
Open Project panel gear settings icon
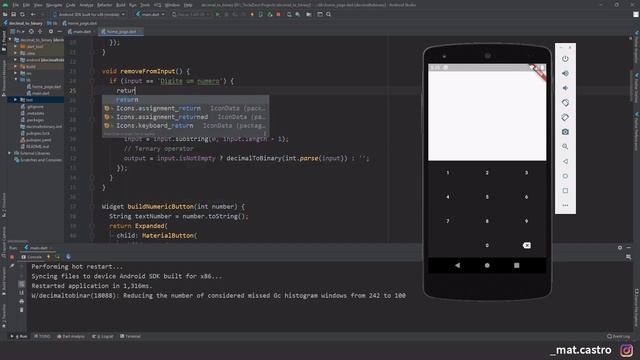tap(51, 31)
